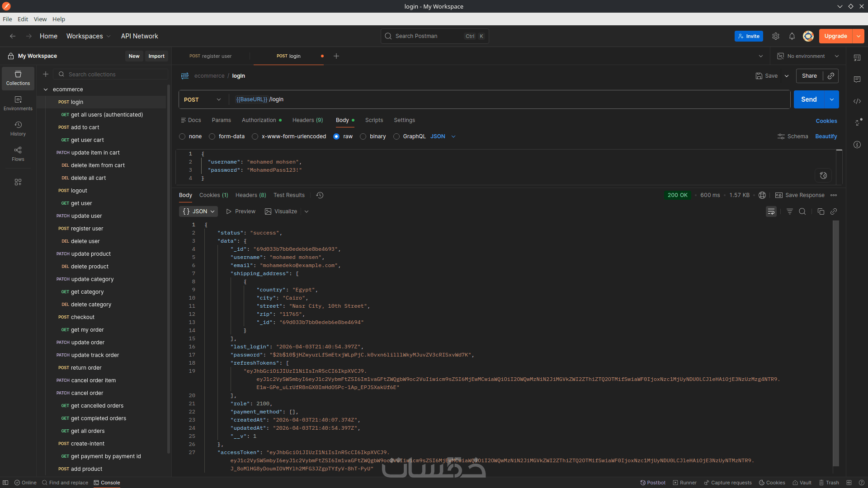Open the History sidebar panel

[18, 128]
